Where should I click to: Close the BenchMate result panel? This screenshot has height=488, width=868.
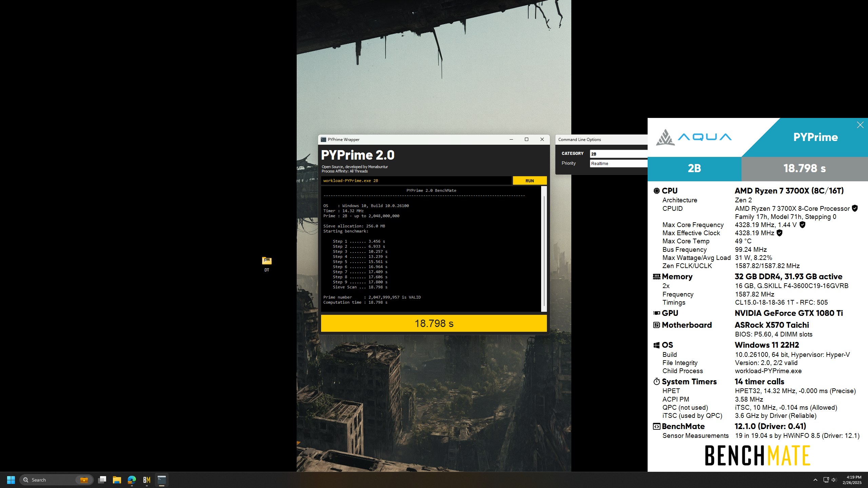pos(860,125)
